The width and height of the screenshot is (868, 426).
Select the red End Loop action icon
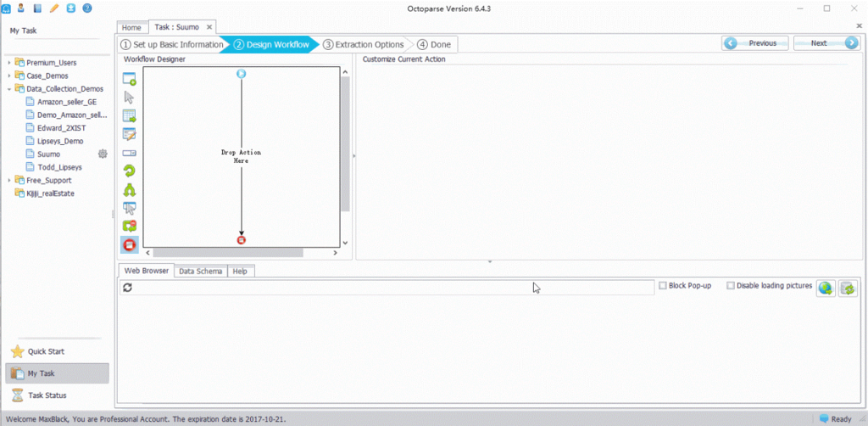(130, 245)
